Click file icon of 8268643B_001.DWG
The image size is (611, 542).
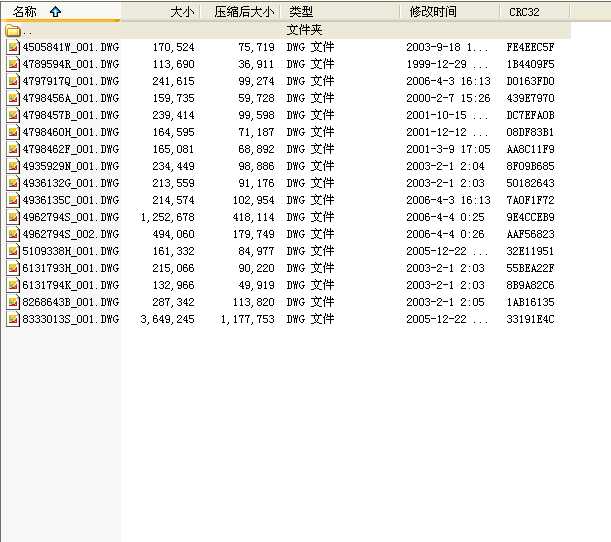point(13,302)
